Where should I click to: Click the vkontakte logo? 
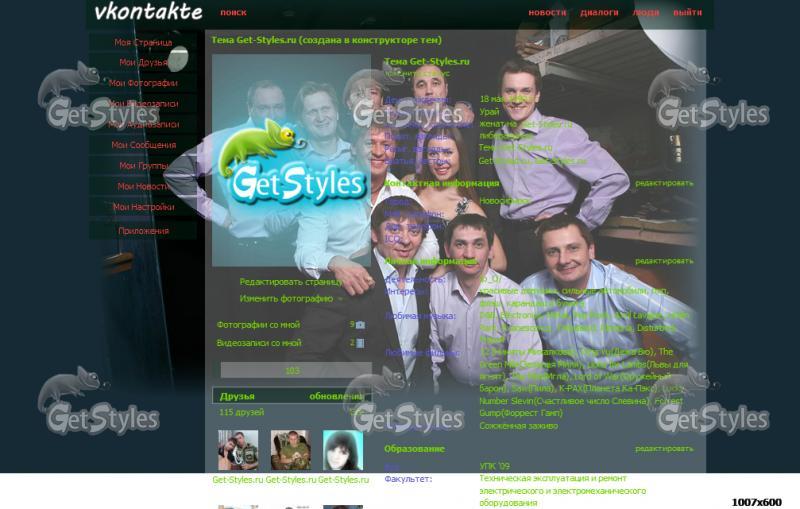coord(148,13)
